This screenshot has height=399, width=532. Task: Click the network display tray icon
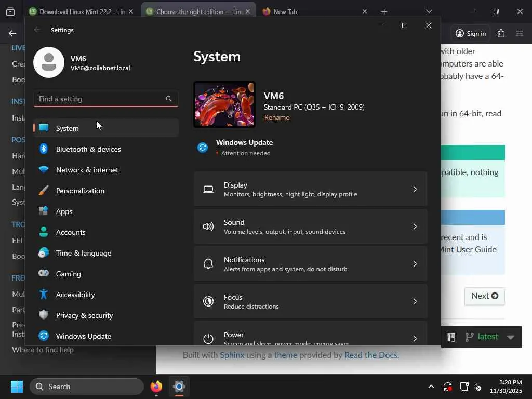464,387
